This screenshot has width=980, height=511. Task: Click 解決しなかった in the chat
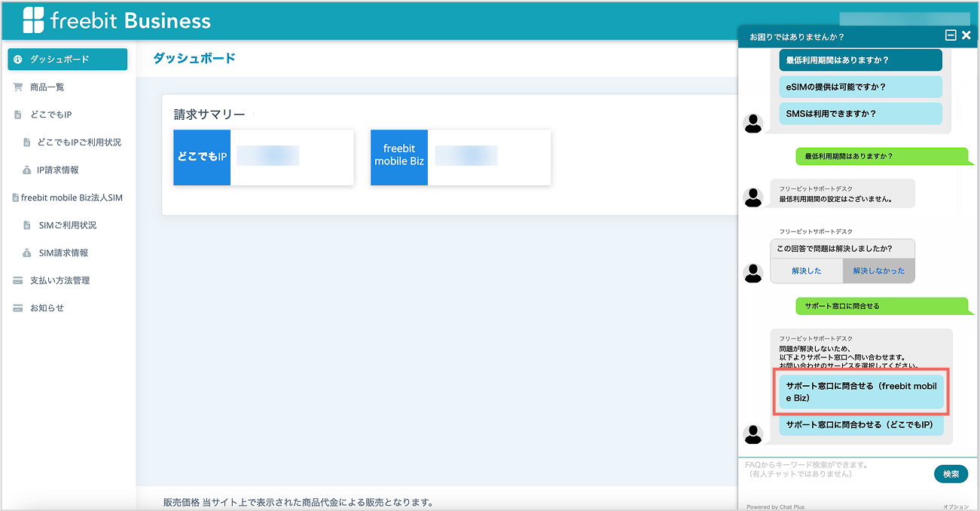click(879, 271)
